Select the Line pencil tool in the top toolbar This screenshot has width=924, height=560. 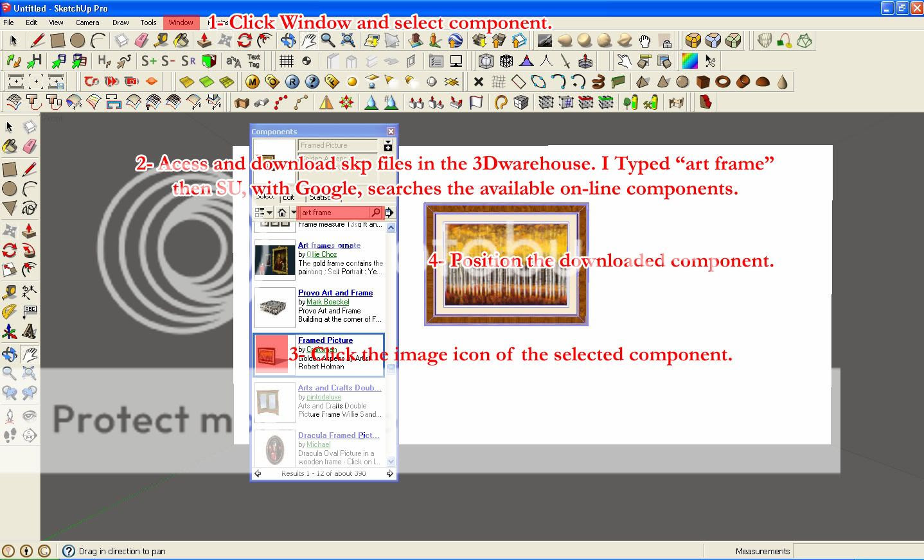[x=38, y=40]
